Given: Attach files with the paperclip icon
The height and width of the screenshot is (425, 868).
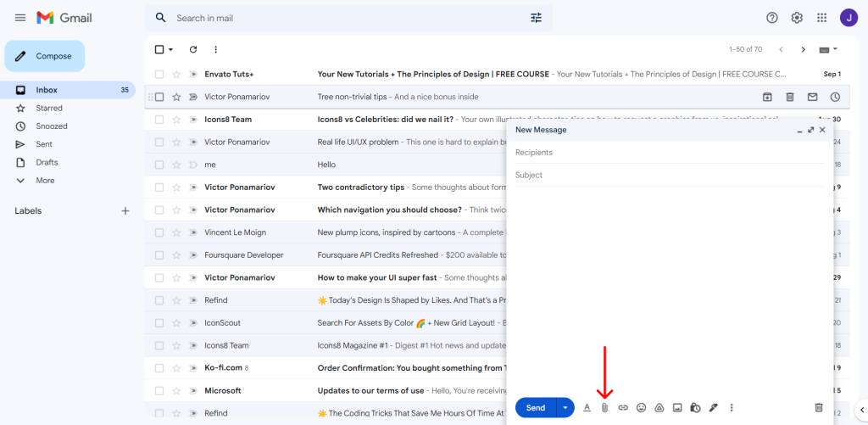Looking at the screenshot, I should click(x=605, y=408).
